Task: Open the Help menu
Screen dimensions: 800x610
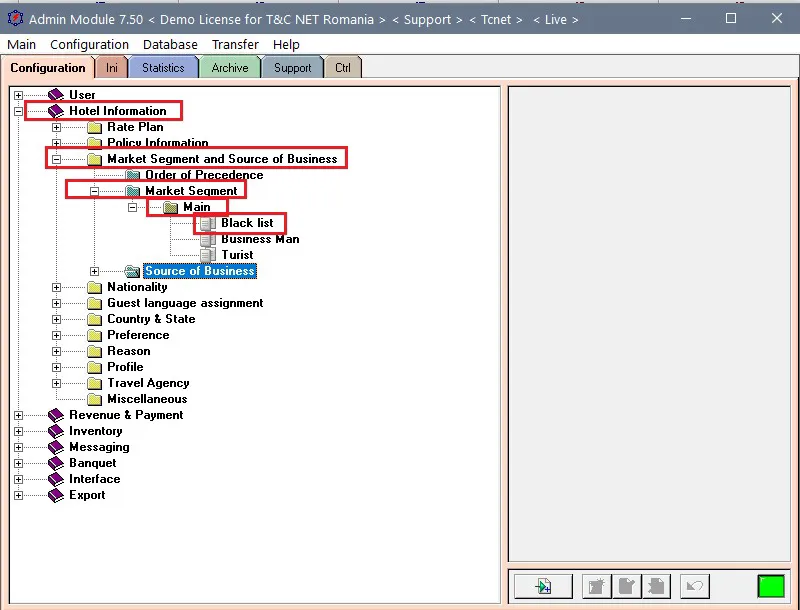Action: pos(286,45)
